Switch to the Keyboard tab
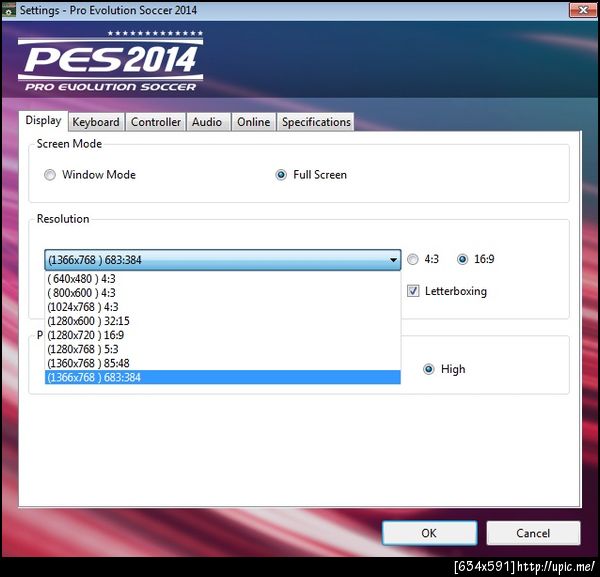Screen dimensions: 600x577 coord(96,122)
